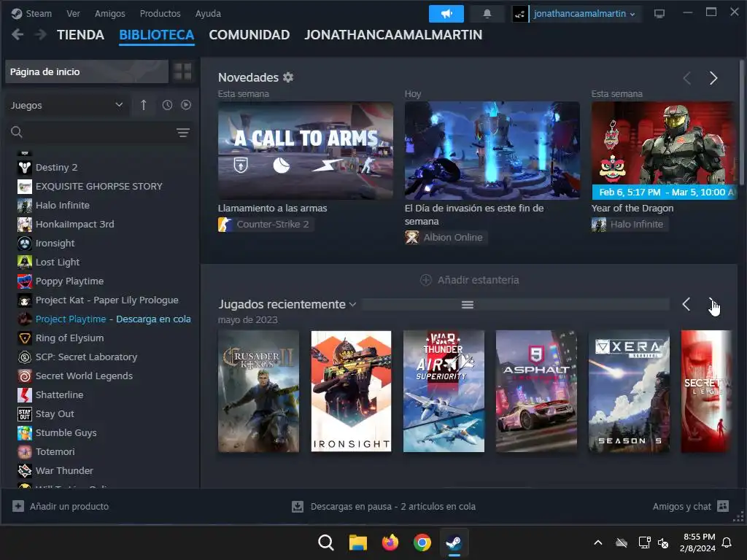This screenshot has width=747, height=560.
Task: Click Añadir estantería
Action: pyautogui.click(x=470, y=280)
